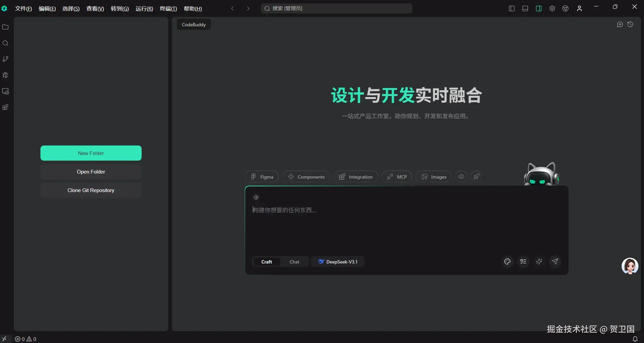The image size is (644, 343).
Task: Open the chat history clock icon
Action: (x=630, y=24)
